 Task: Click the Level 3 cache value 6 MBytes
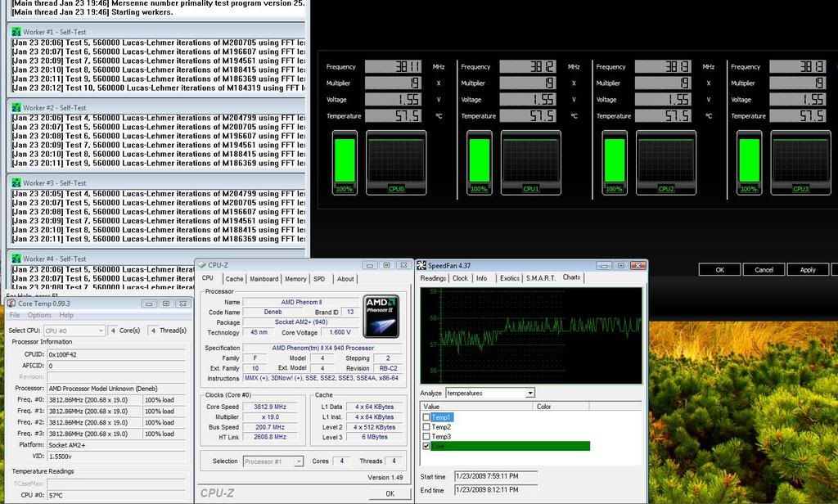pos(374,437)
